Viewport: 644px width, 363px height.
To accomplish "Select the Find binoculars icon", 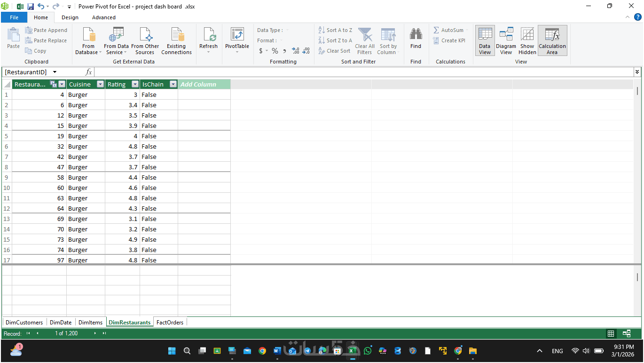I will point(416,34).
